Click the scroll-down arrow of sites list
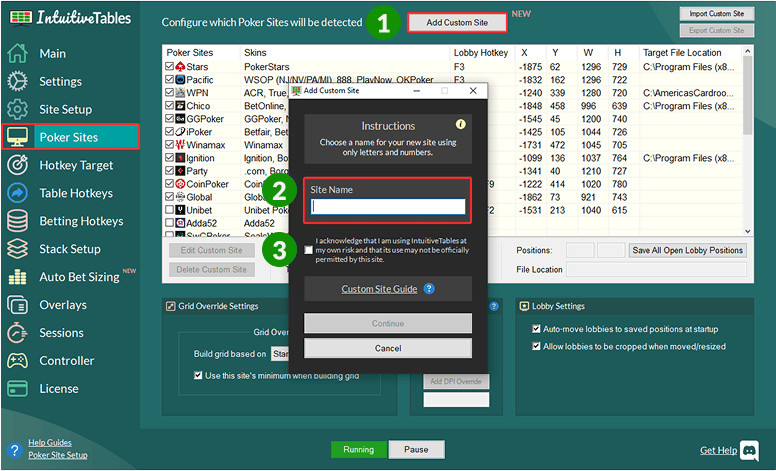This screenshot has width=776, height=471. click(x=747, y=231)
